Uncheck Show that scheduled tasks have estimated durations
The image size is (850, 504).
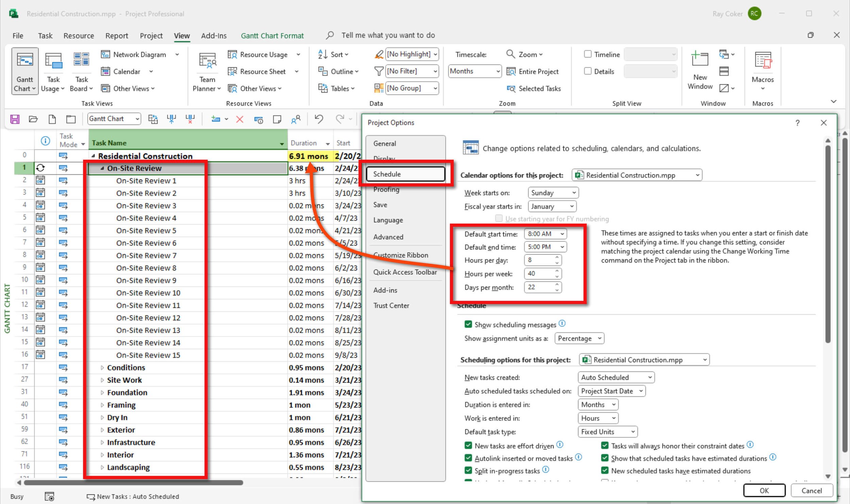pos(605,458)
